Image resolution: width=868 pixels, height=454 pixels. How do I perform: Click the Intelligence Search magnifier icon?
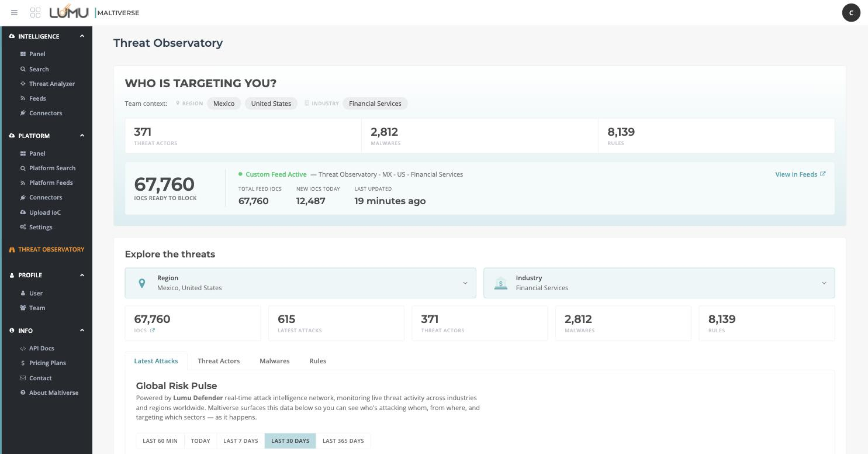tap(23, 69)
